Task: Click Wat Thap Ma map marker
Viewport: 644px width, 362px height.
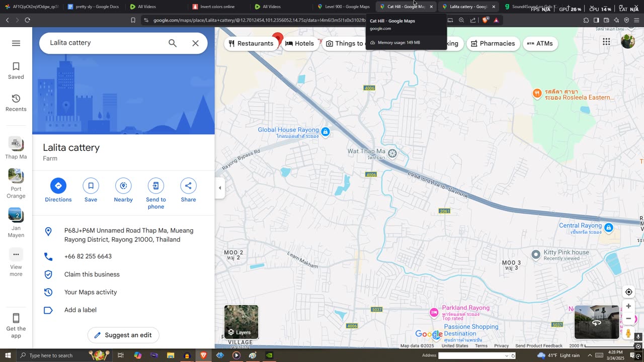Action: click(x=392, y=153)
